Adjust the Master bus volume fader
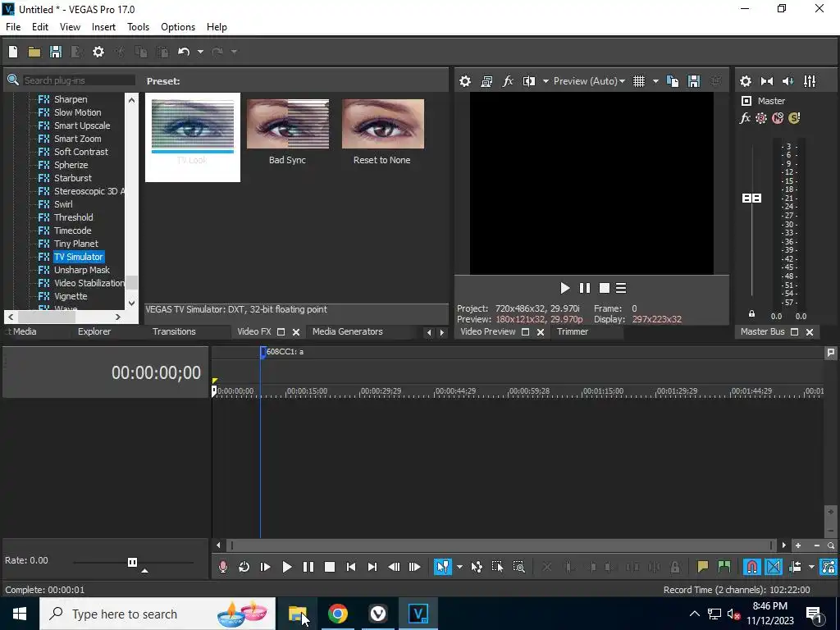This screenshot has height=630, width=840. coord(751,199)
